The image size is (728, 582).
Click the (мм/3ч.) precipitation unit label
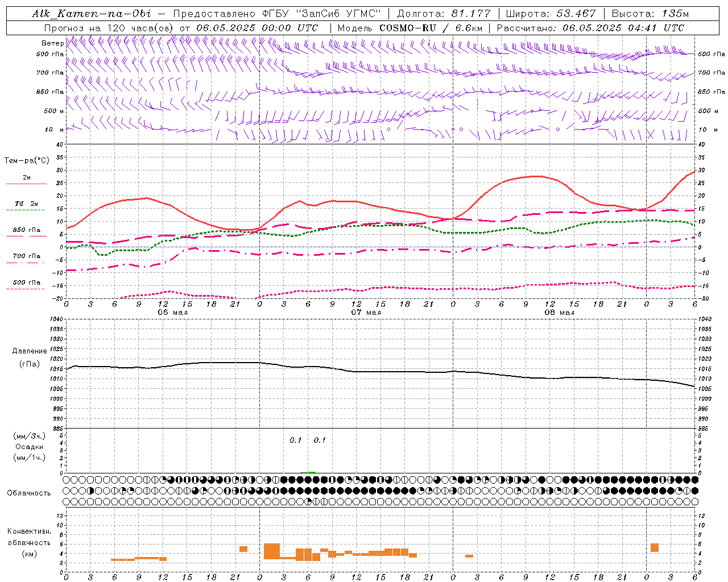(x=30, y=436)
